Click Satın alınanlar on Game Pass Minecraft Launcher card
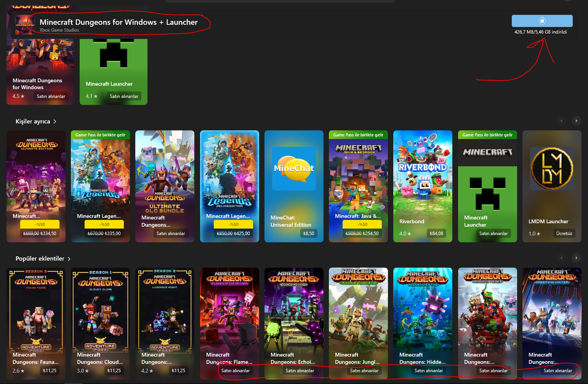The height and width of the screenshot is (384, 588). (493, 234)
